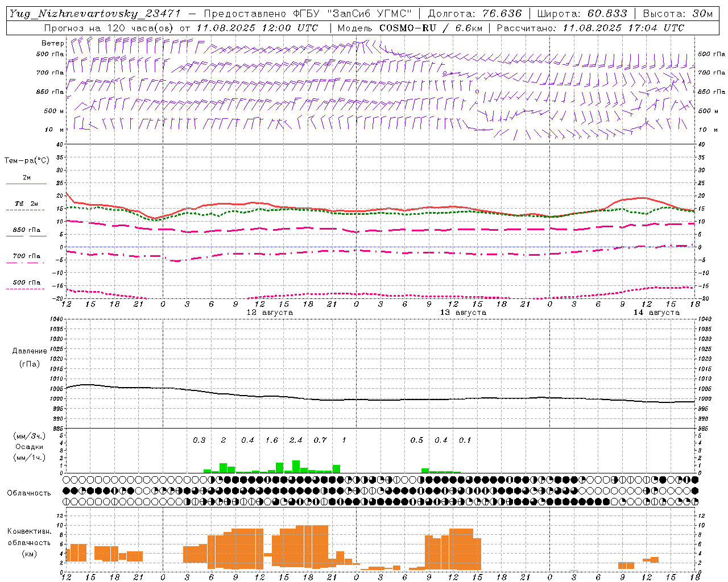
Task: Click the 850 гПа temperature legend entry
Action: click(x=27, y=230)
